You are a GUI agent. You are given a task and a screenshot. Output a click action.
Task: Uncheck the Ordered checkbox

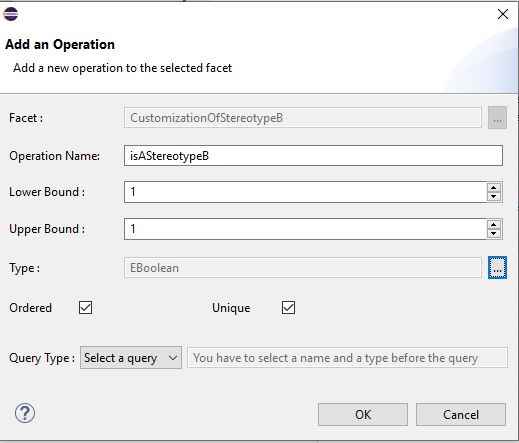(85, 307)
